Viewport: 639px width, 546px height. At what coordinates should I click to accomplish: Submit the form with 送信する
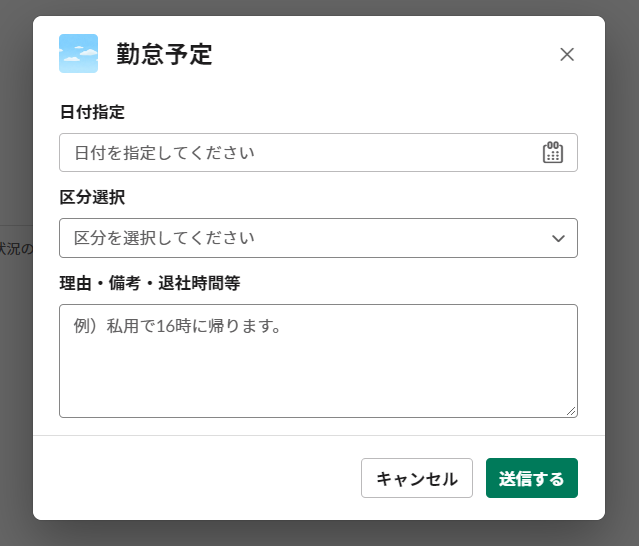532,478
